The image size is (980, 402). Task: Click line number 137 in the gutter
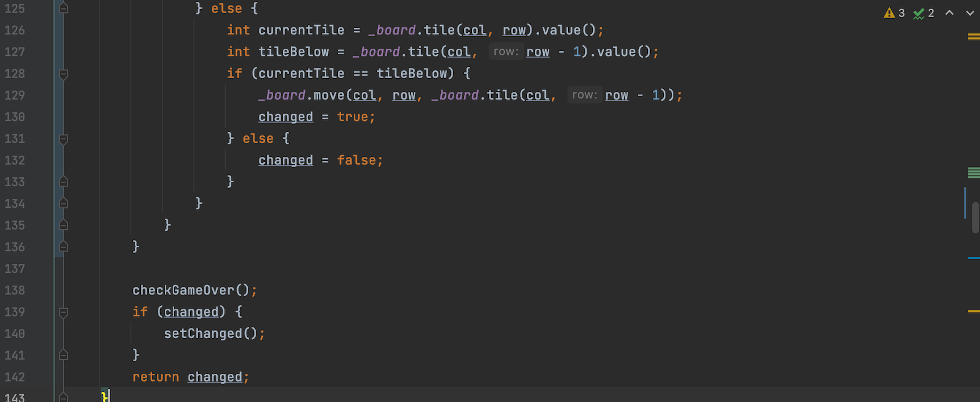15,269
